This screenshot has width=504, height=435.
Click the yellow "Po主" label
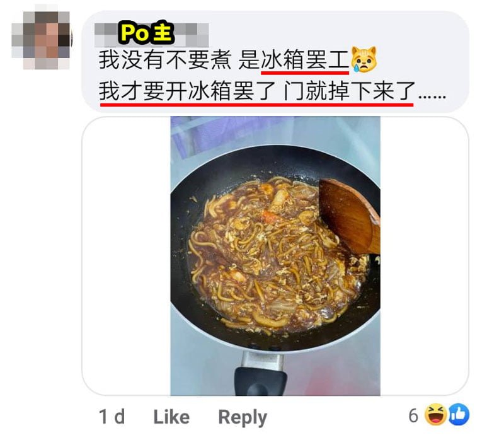(146, 33)
